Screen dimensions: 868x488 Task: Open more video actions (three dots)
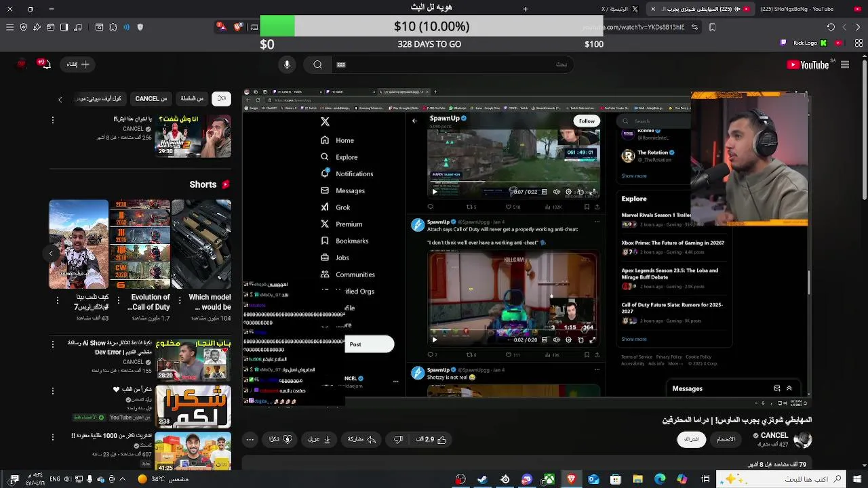(250, 439)
